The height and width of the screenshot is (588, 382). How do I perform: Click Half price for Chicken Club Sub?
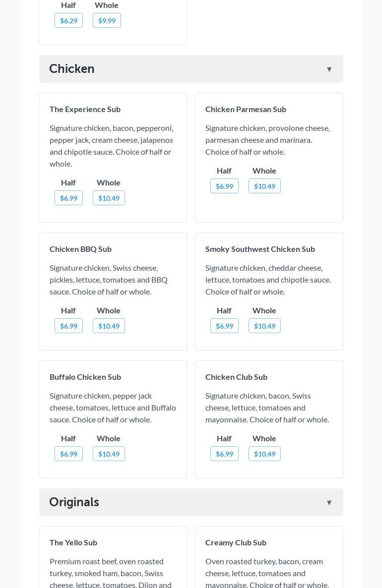[224, 454]
